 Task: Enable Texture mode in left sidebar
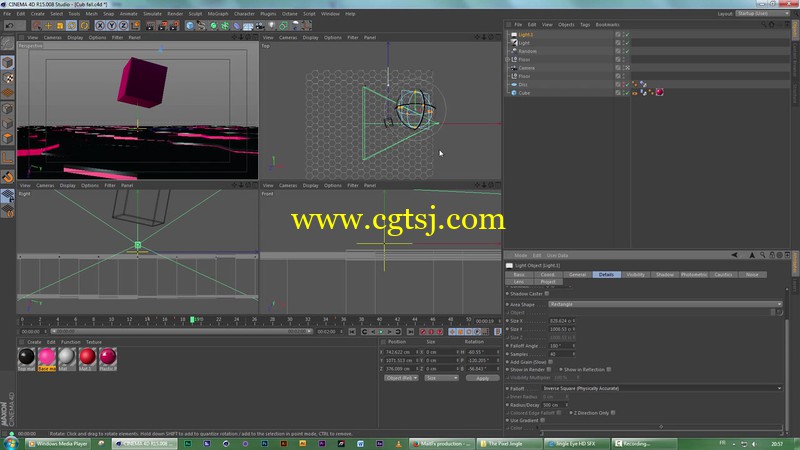point(8,78)
